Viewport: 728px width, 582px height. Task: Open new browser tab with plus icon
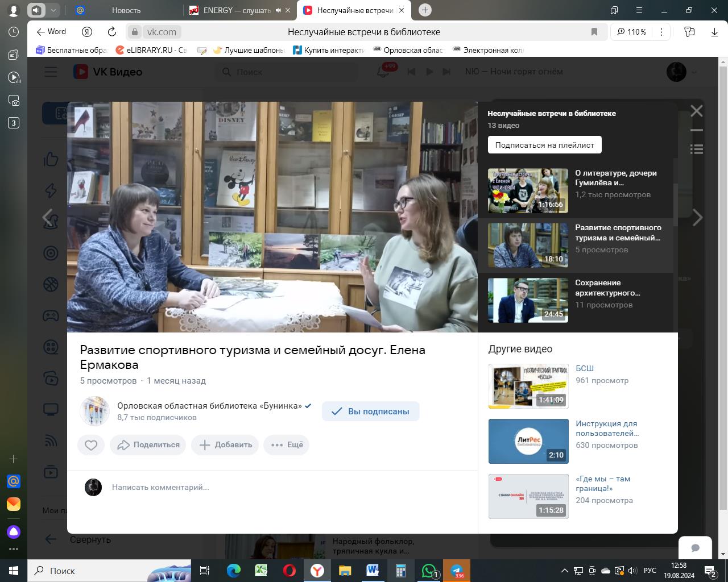pyautogui.click(x=425, y=10)
